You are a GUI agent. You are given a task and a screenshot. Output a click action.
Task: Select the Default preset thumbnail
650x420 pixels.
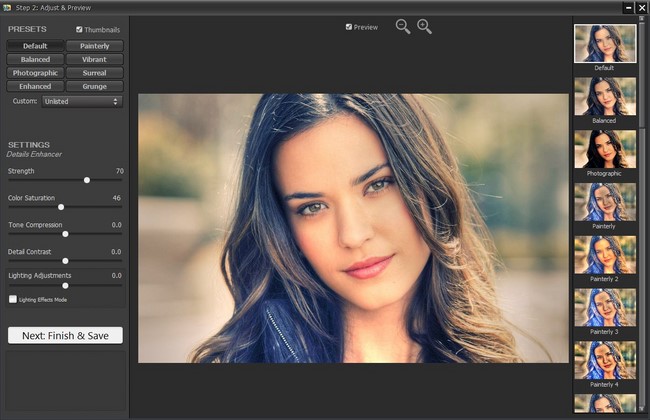pyautogui.click(x=604, y=43)
